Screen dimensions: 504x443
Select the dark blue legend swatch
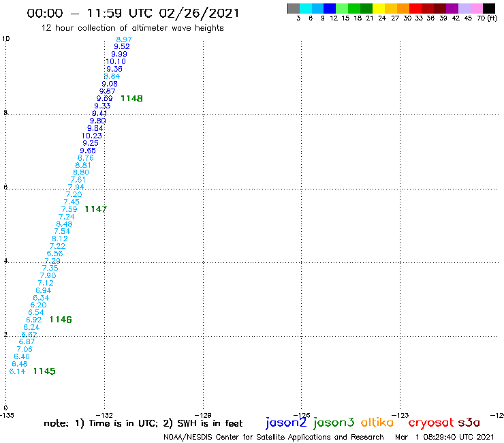point(330,8)
